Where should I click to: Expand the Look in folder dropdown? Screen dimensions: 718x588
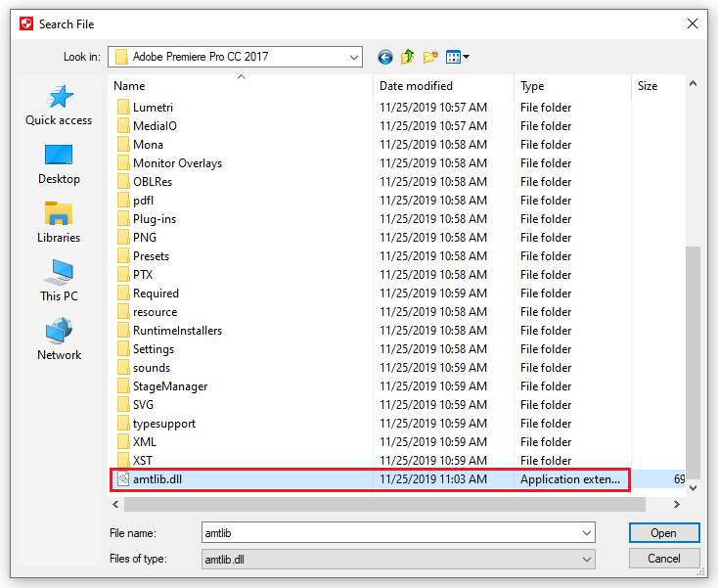tap(353, 58)
